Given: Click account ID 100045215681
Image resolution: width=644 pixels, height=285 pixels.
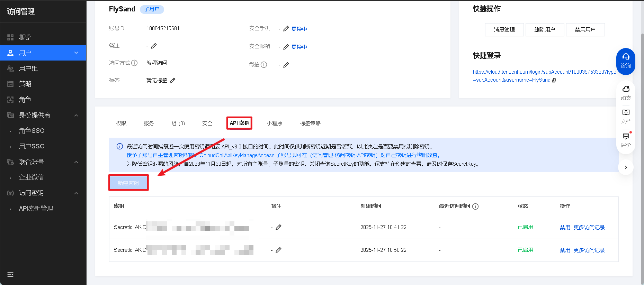Looking at the screenshot, I should [x=163, y=28].
